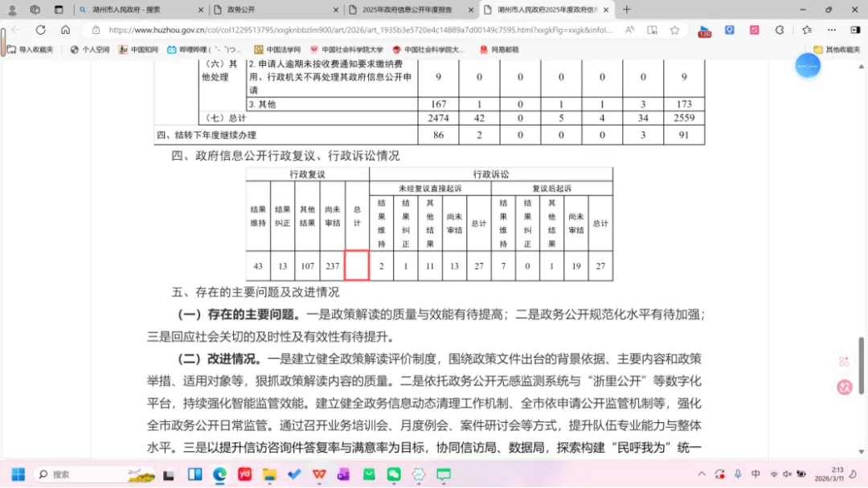Open the Youdao (yd) taskbar app
Image resolution: width=868 pixels, height=488 pixels.
244,474
